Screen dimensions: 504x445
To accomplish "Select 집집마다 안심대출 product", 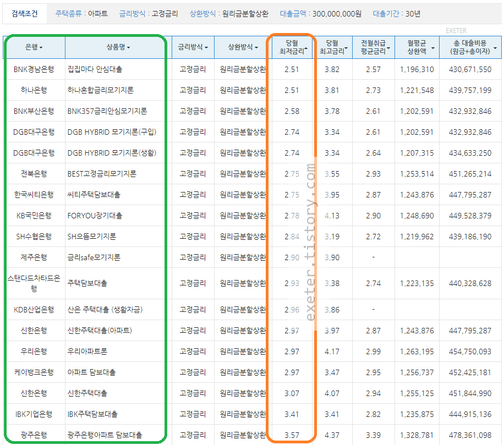I will click(x=95, y=69).
